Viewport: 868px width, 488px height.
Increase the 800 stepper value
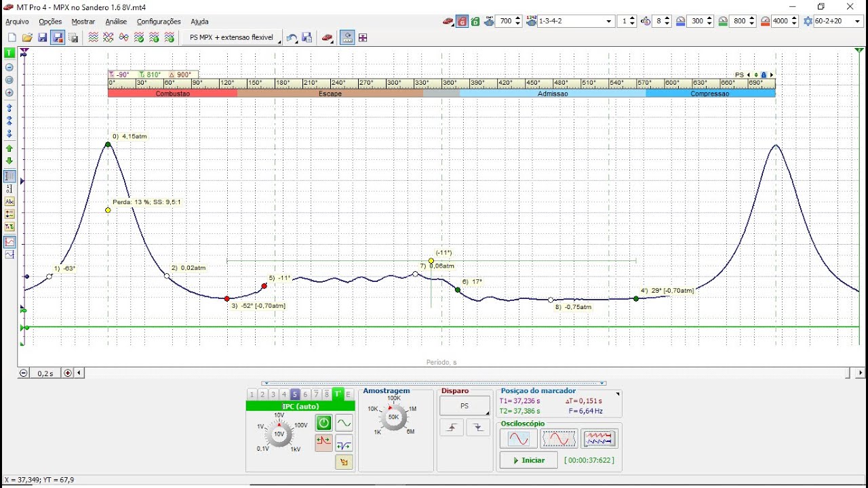pos(751,19)
